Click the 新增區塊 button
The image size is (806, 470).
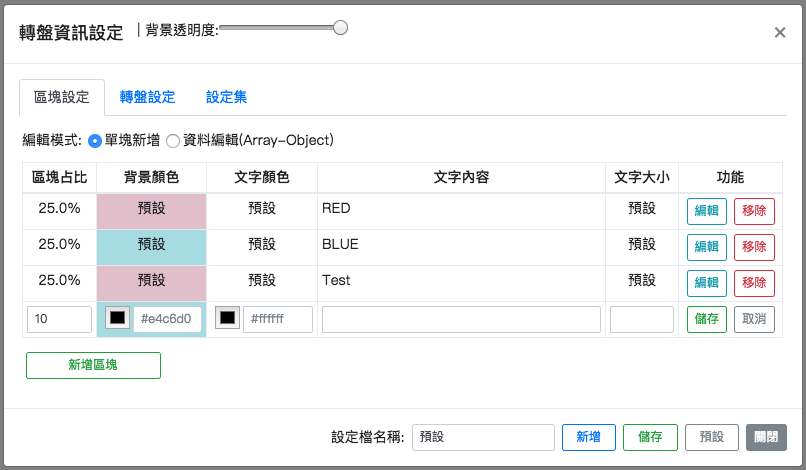[93, 365]
